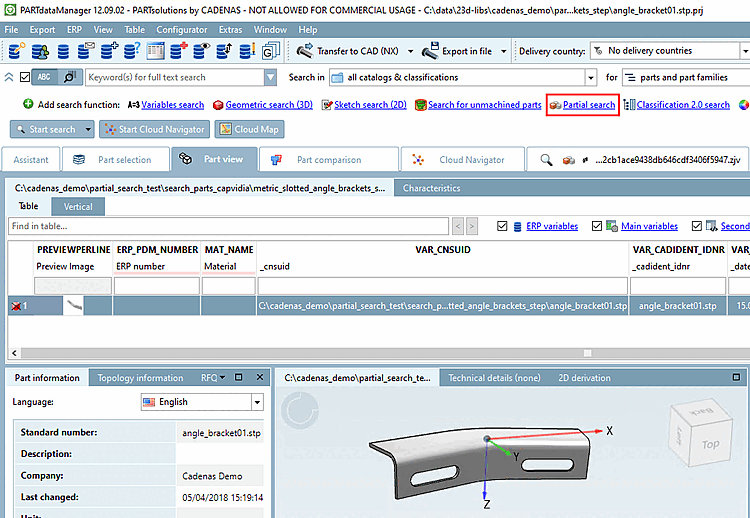
Task: Click Transfer to CAD (NX) button
Action: coord(348,51)
